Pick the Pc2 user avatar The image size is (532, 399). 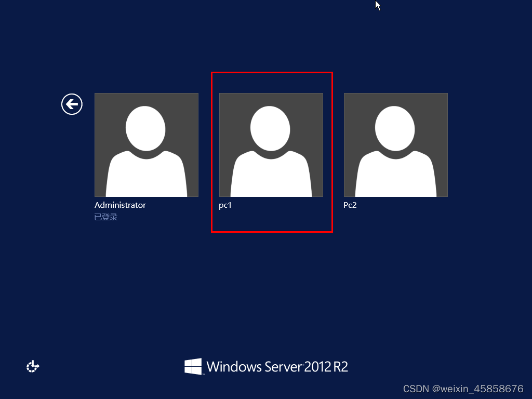(x=395, y=145)
